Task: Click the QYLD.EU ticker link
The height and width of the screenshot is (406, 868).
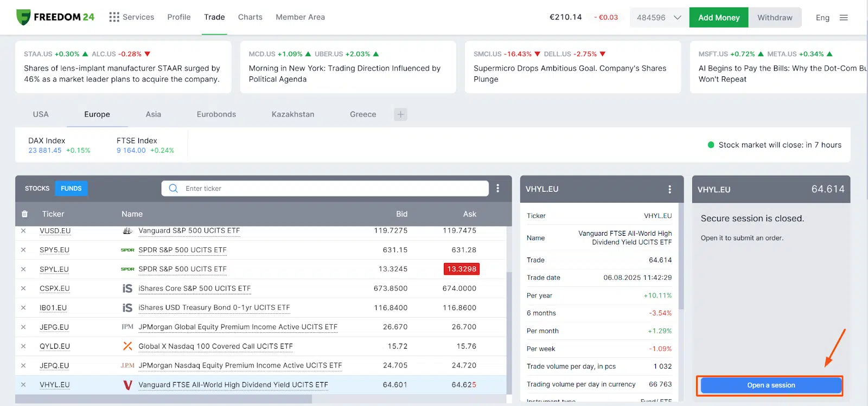Action: pyautogui.click(x=55, y=346)
